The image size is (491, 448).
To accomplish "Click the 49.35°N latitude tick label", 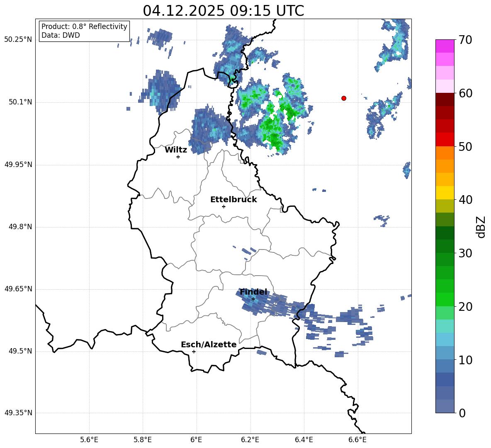I will [x=18, y=413].
